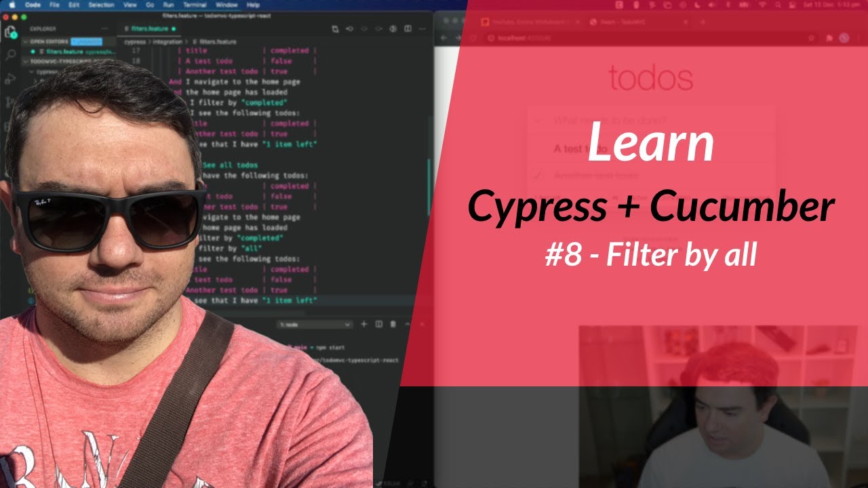Click the browser profile avatar icon
This screenshot has height=488, width=868.
pyautogui.click(x=844, y=38)
